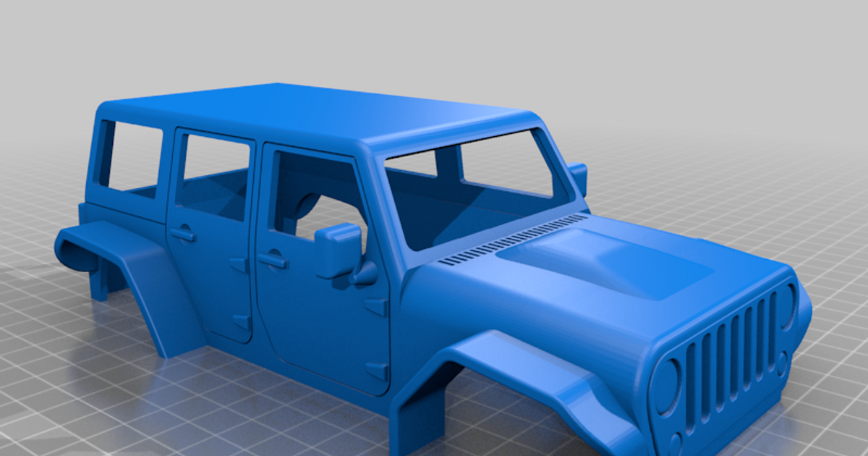
Task: Select the small turn signal light housing
Action: point(783,360)
